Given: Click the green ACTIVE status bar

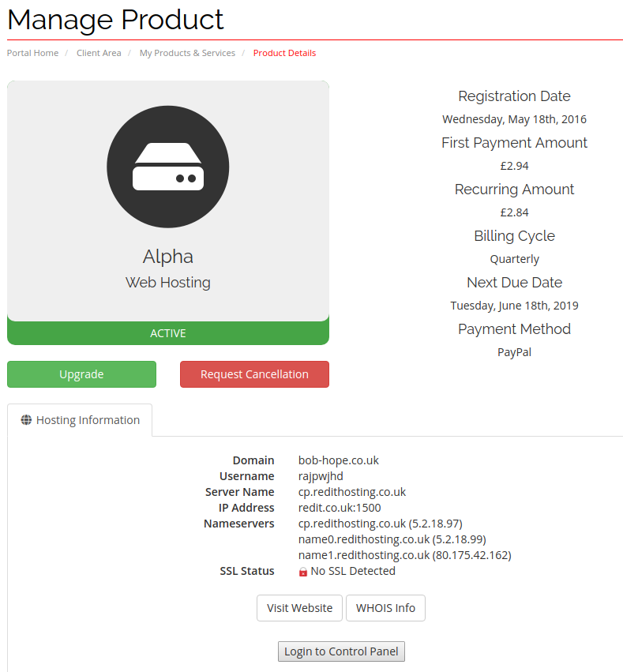Looking at the screenshot, I should 168,333.
